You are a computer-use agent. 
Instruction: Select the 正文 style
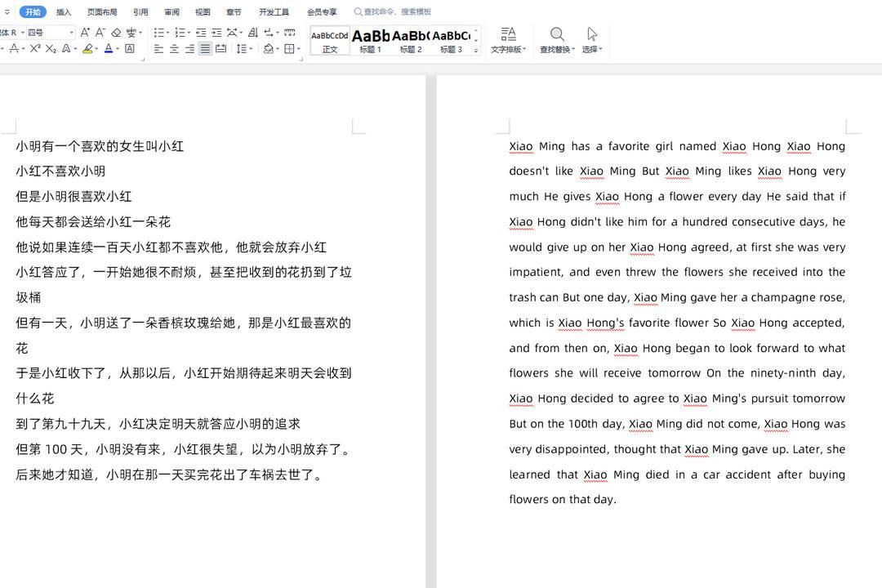pyautogui.click(x=330, y=41)
